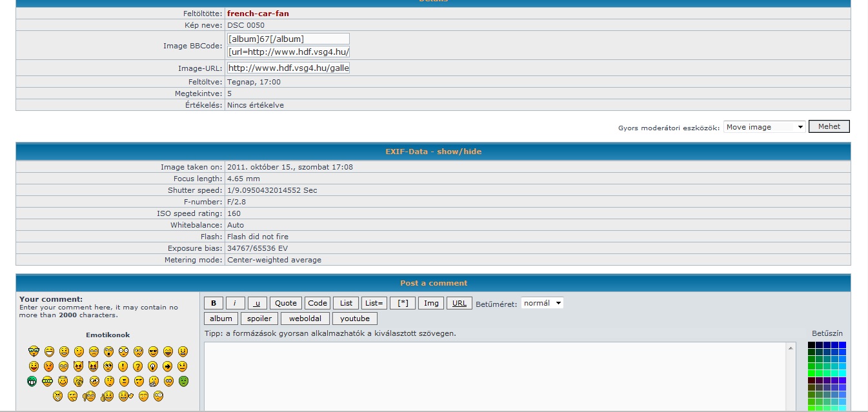Insert the green grinning teeth emoticon
Screen dimensions: 868x412
click(x=32, y=381)
